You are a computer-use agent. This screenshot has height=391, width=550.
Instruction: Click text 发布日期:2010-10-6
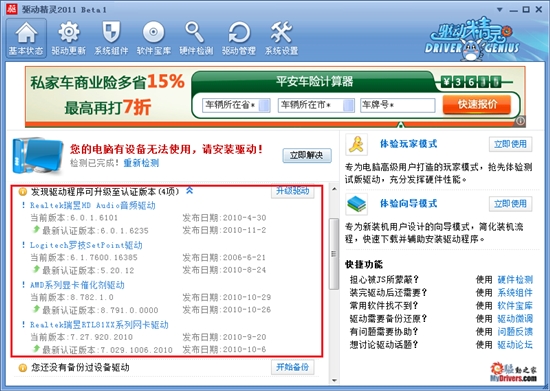tap(224, 350)
